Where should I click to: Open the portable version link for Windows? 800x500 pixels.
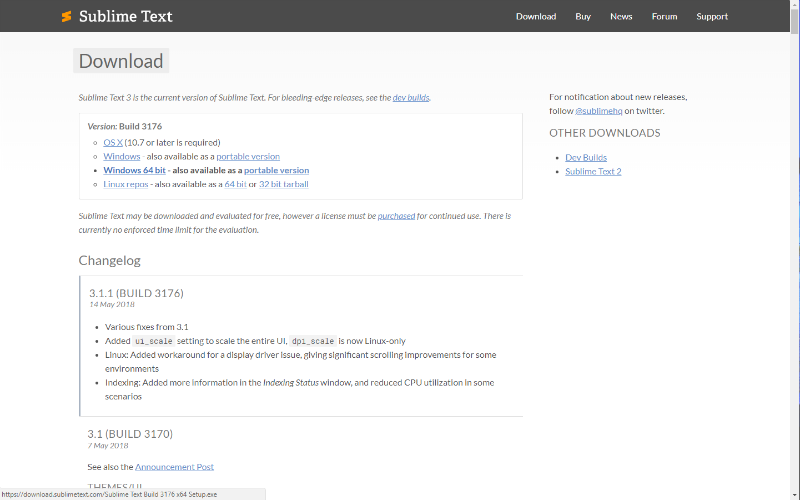point(248,156)
